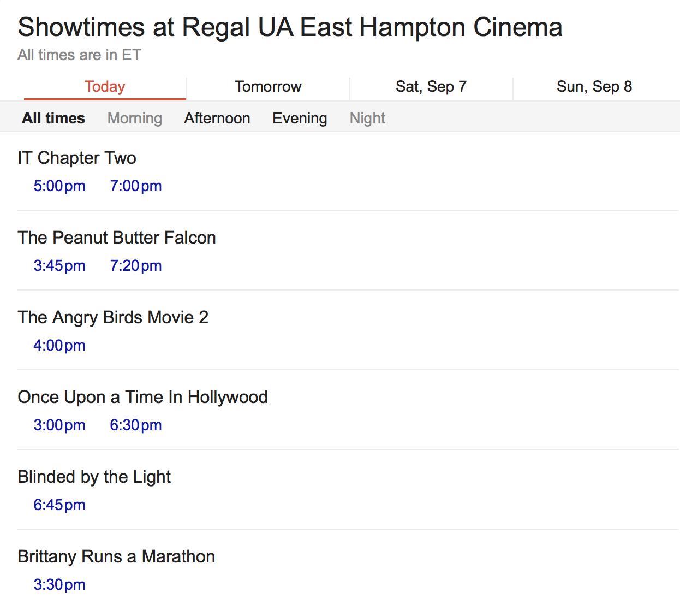680x616 pixels.
Task: Select 3:00pm Once Upon a Time showtime
Action: tap(59, 425)
